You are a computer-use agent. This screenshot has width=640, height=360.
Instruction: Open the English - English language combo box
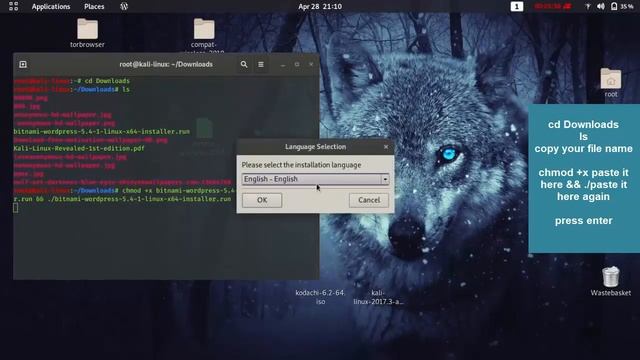click(x=315, y=179)
